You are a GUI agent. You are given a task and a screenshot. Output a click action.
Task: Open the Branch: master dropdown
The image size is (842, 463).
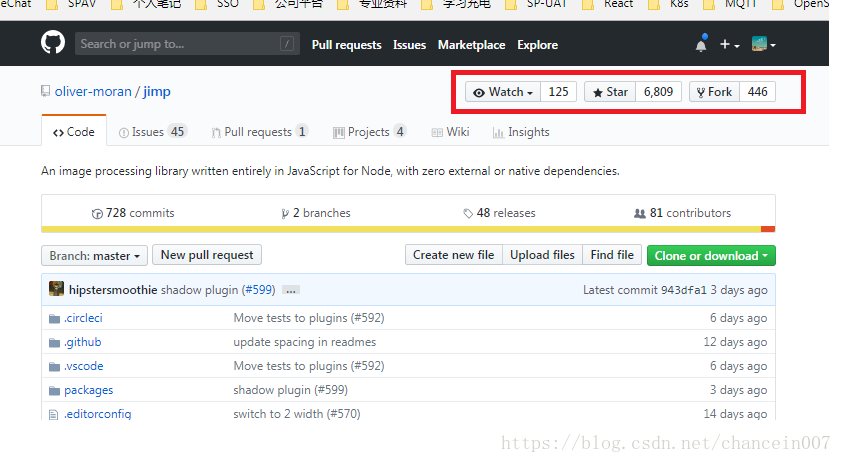[95, 256]
